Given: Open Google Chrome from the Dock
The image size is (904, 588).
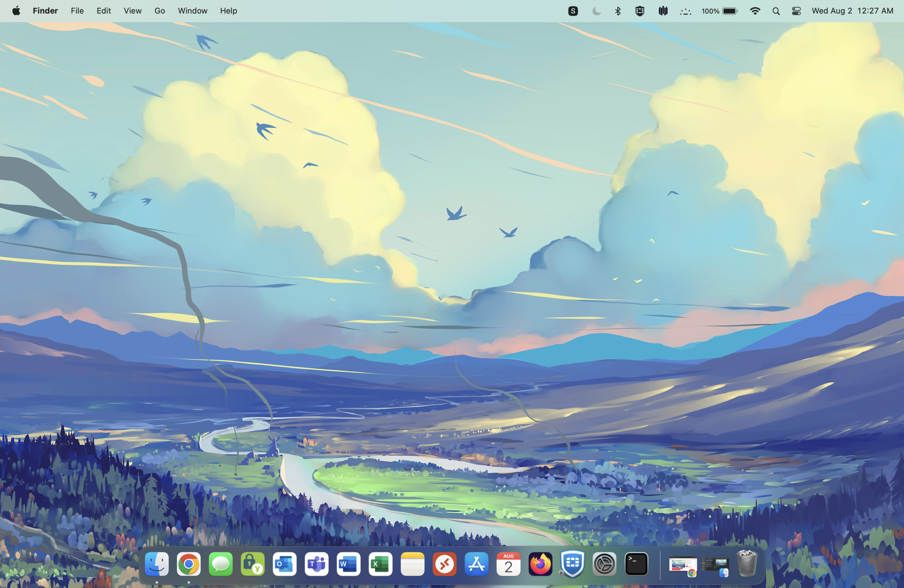Looking at the screenshot, I should pyautogui.click(x=188, y=564).
